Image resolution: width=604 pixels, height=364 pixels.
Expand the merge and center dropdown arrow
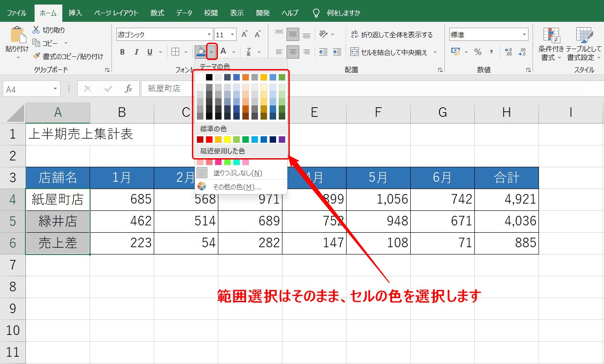[x=435, y=52]
